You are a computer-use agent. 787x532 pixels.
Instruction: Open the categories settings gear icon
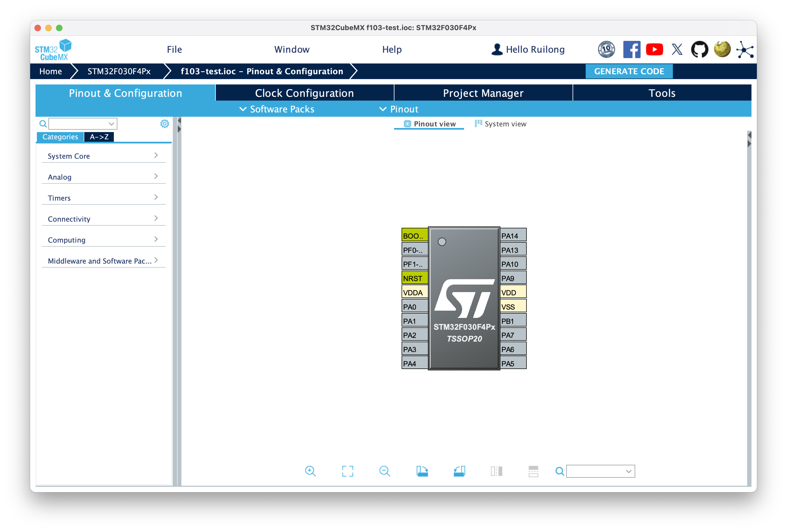164,124
